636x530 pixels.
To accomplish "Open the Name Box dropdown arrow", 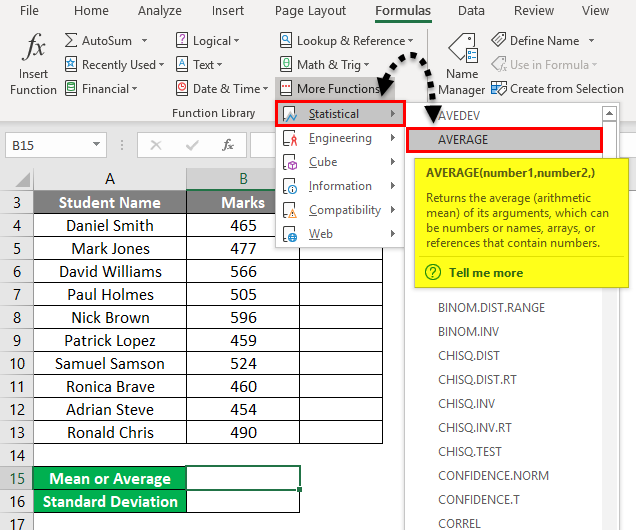I will pyautogui.click(x=96, y=144).
